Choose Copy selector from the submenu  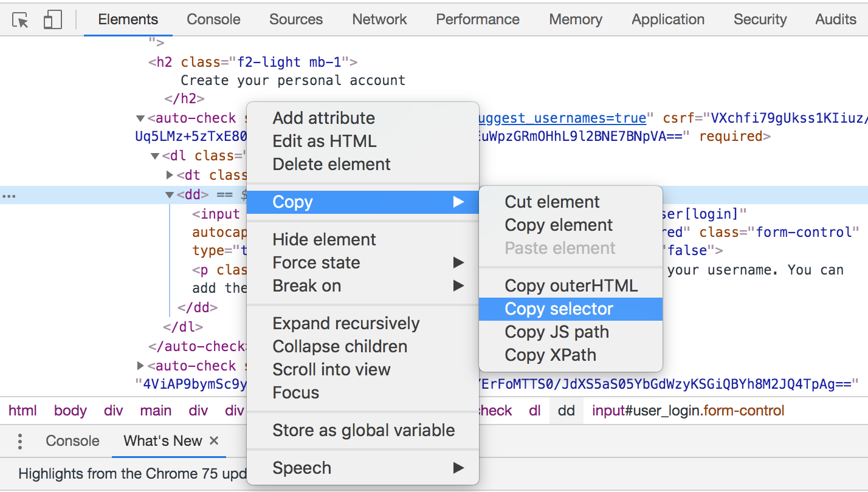pos(559,309)
